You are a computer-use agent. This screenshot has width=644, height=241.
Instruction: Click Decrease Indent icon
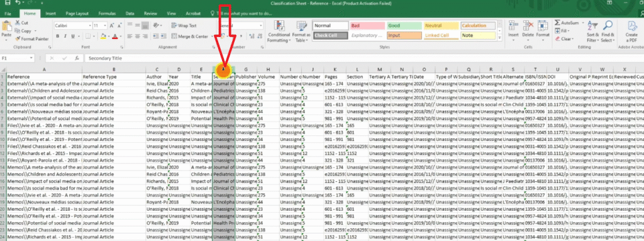point(155,36)
